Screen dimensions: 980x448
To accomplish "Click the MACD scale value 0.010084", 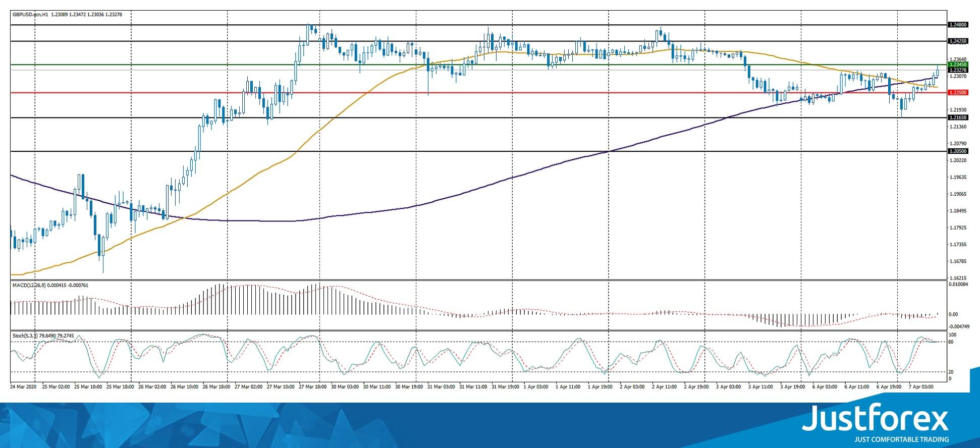I will (958, 285).
